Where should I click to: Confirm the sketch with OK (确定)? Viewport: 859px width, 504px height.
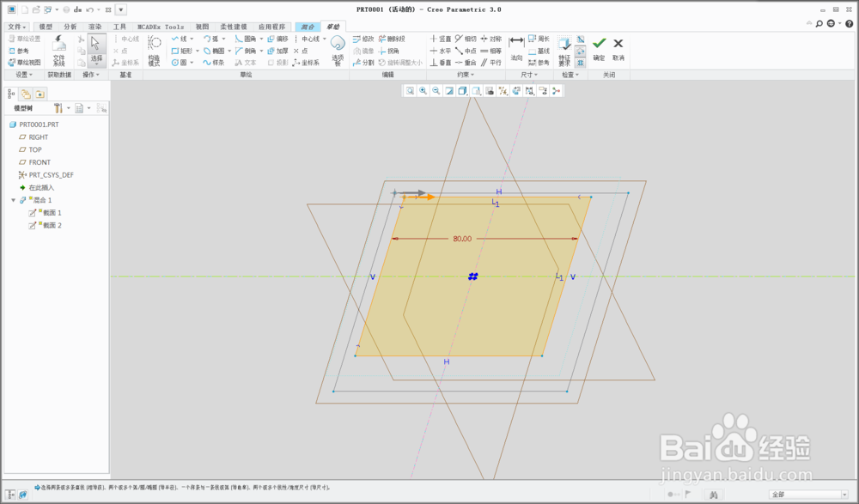600,49
